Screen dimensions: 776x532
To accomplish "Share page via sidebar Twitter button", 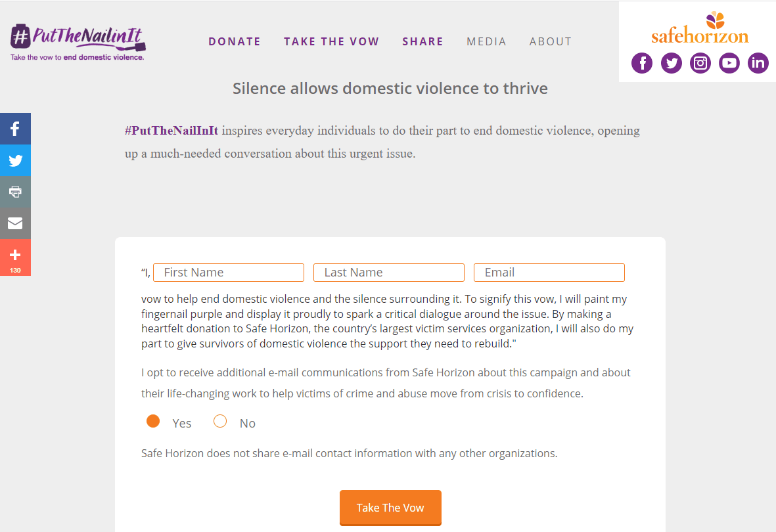I will click(x=15, y=160).
